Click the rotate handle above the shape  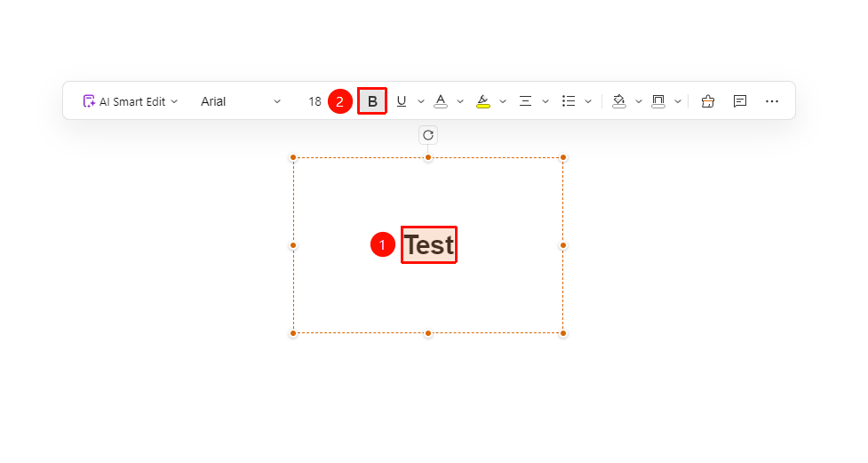coord(428,135)
